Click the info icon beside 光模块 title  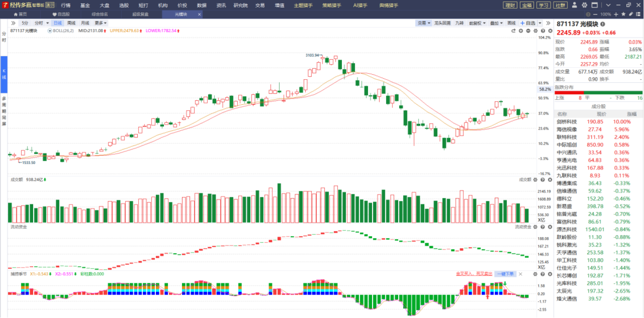602,24
